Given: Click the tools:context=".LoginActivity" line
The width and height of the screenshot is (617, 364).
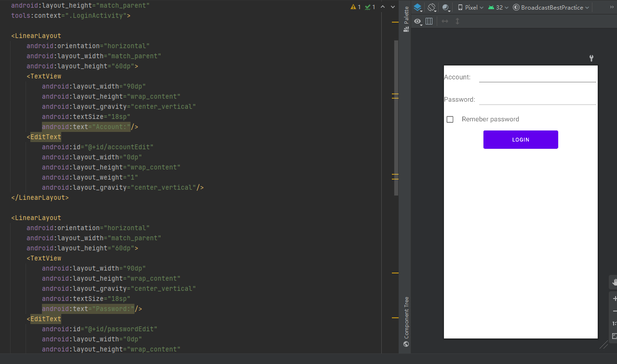Looking at the screenshot, I should tap(71, 16).
